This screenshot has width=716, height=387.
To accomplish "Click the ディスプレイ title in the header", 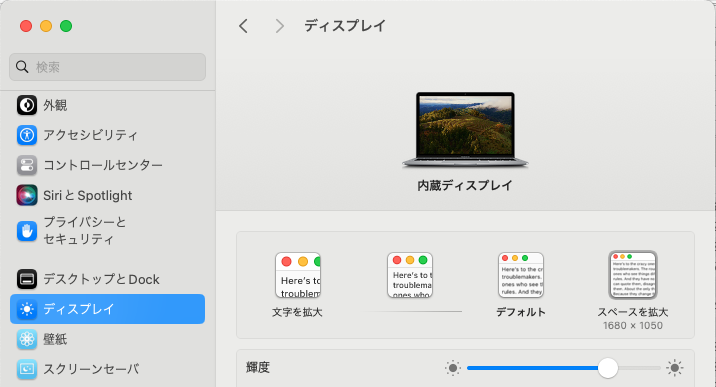I will click(x=345, y=26).
